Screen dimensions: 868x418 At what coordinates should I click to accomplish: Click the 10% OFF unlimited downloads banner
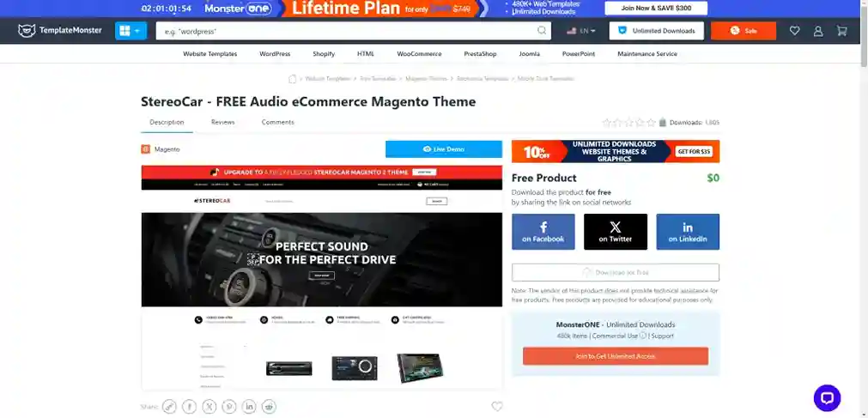pyautogui.click(x=616, y=152)
